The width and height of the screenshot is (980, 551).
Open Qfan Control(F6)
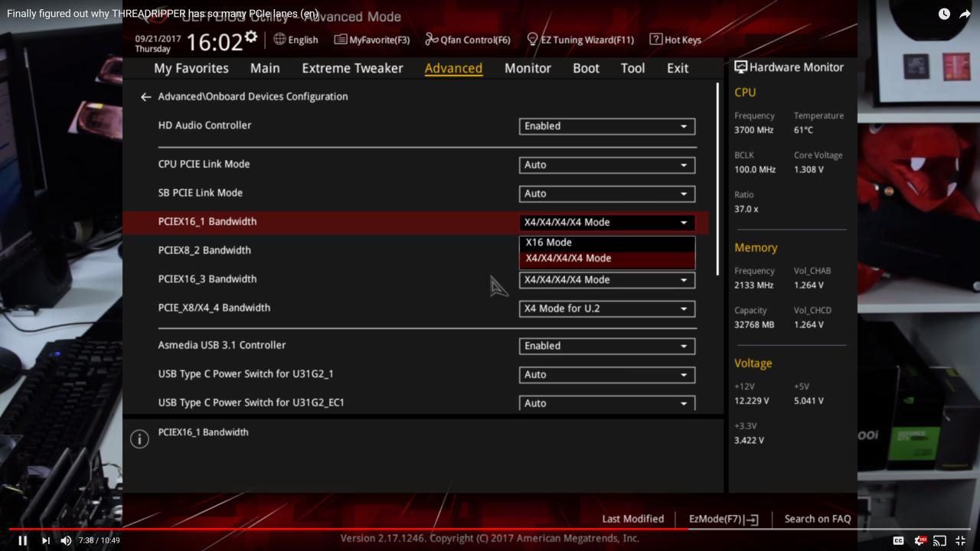click(x=468, y=40)
